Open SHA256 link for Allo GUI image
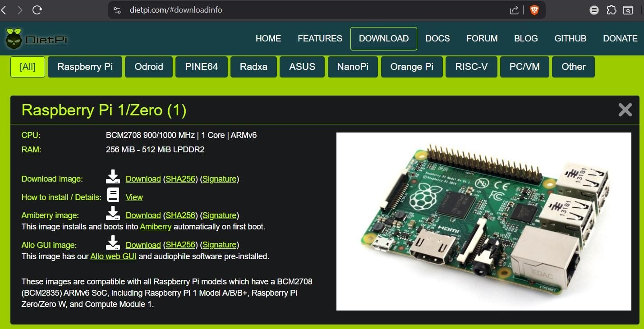Screen dimensions: 644x329 coord(180,245)
